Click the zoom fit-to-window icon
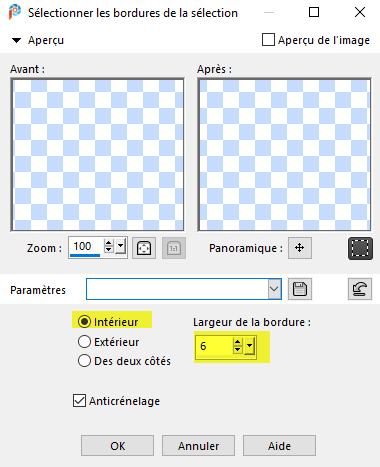Image resolution: width=380 pixels, height=467 pixels. pos(144,248)
